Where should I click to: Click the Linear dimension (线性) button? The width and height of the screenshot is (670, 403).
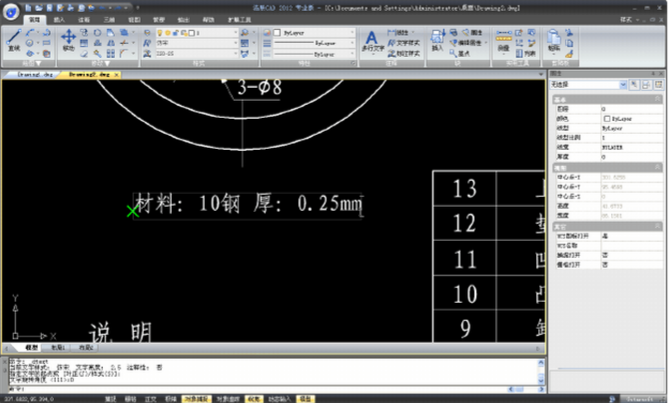[398, 32]
